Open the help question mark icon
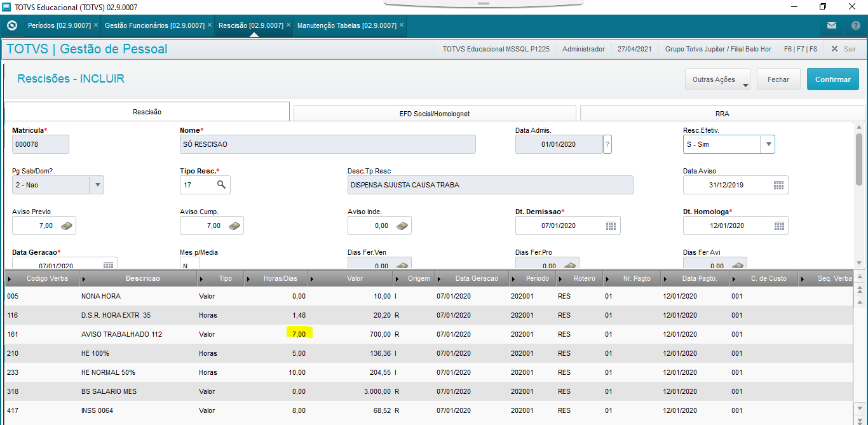The width and height of the screenshot is (868, 425). [855, 25]
